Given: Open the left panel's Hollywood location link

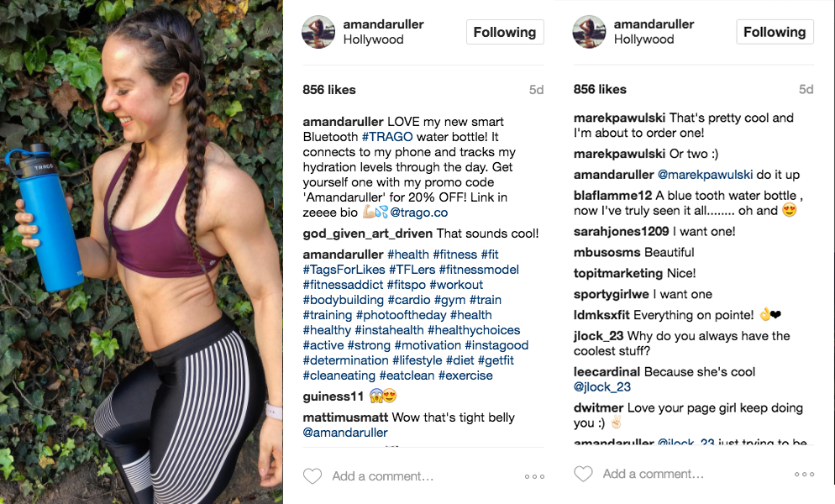Looking at the screenshot, I should click(x=374, y=39).
